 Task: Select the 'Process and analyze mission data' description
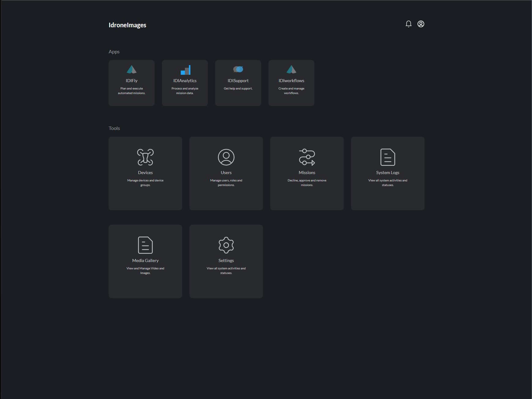[185, 91]
